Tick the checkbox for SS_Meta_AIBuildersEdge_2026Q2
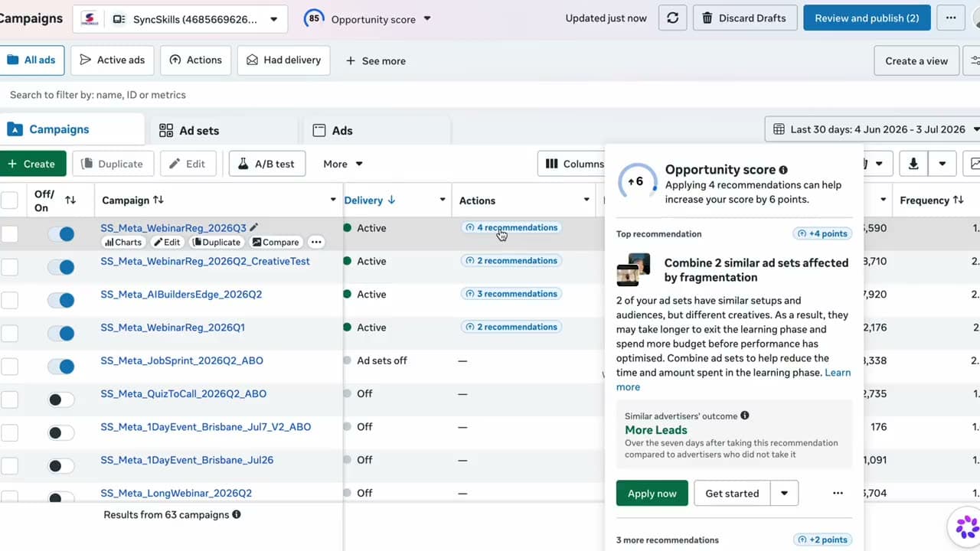 [x=9, y=301]
